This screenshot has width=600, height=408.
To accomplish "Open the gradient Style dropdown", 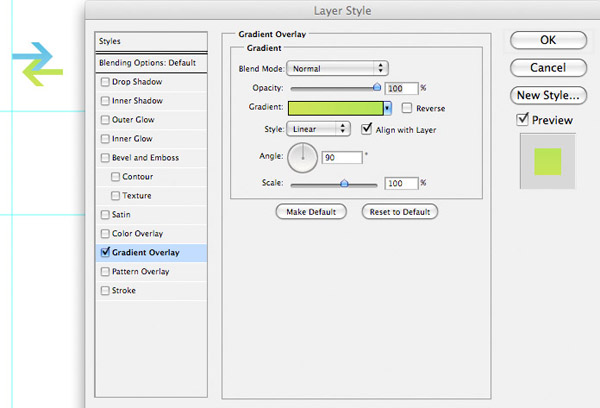I will (x=318, y=129).
